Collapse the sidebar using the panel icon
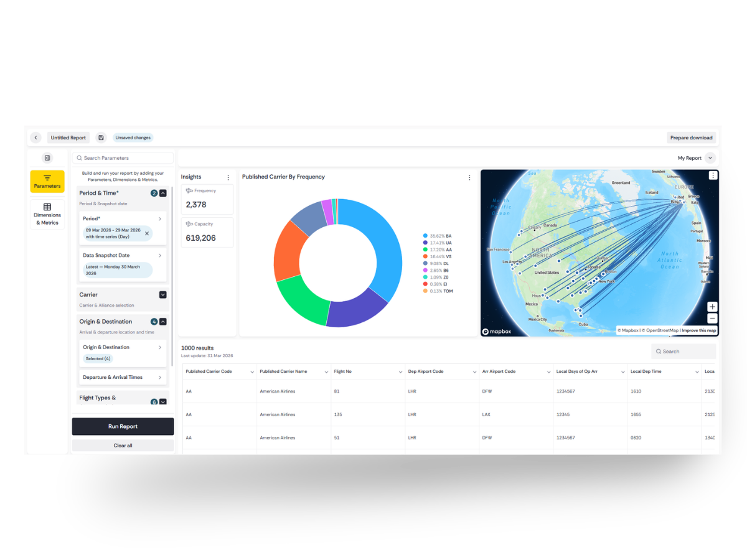The image size is (747, 560). [47, 158]
